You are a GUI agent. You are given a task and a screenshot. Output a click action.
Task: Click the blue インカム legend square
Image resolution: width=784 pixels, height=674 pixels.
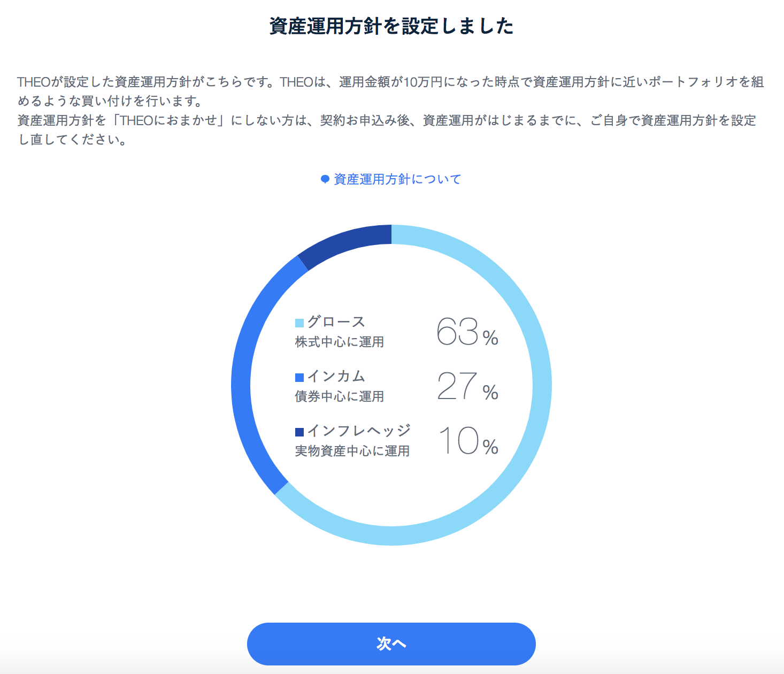tap(299, 377)
